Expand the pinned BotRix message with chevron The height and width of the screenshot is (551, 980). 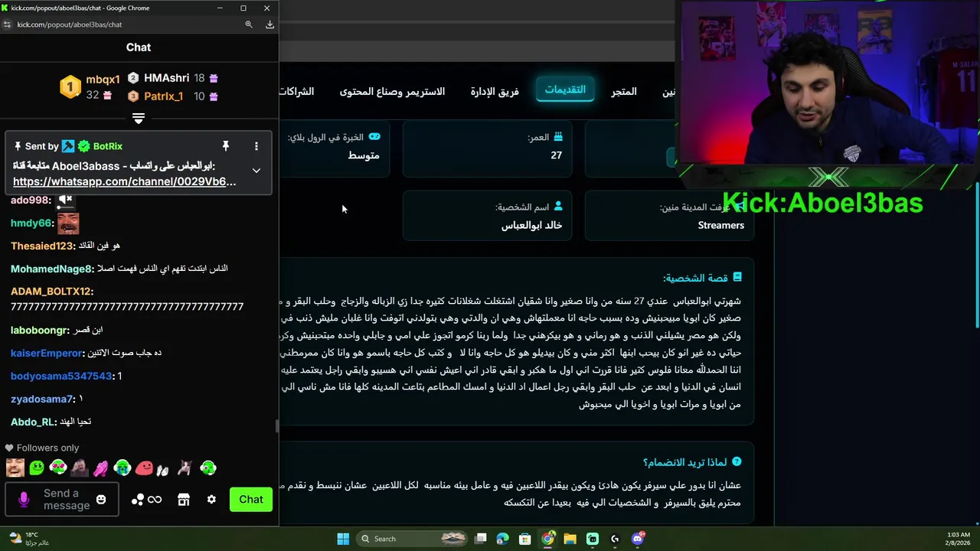[x=256, y=170]
